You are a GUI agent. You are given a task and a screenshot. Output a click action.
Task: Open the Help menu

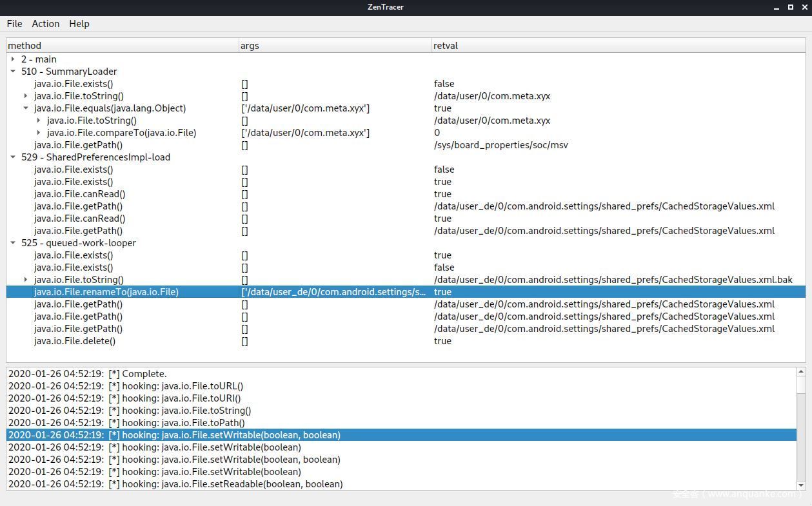coord(79,24)
